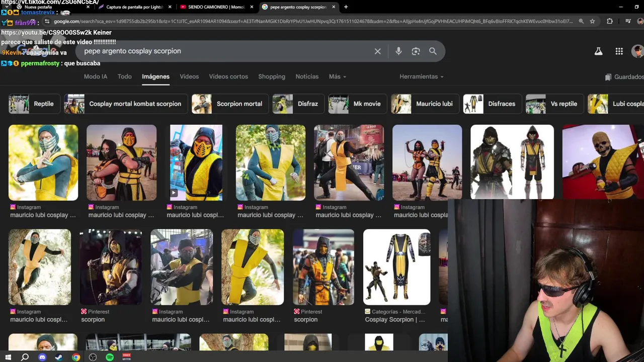Open the first Pinterest scorpion image
Screen dimensions: 644x362
click(x=111, y=267)
